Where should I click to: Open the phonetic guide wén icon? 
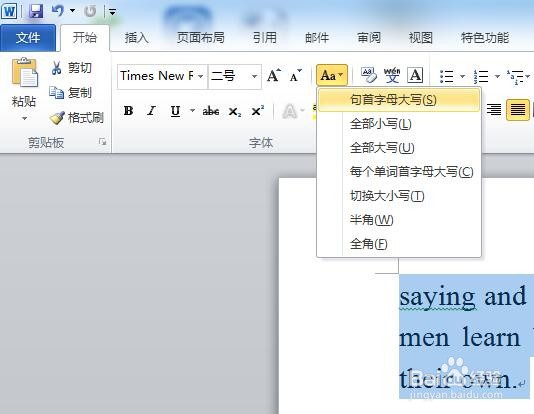(392, 75)
